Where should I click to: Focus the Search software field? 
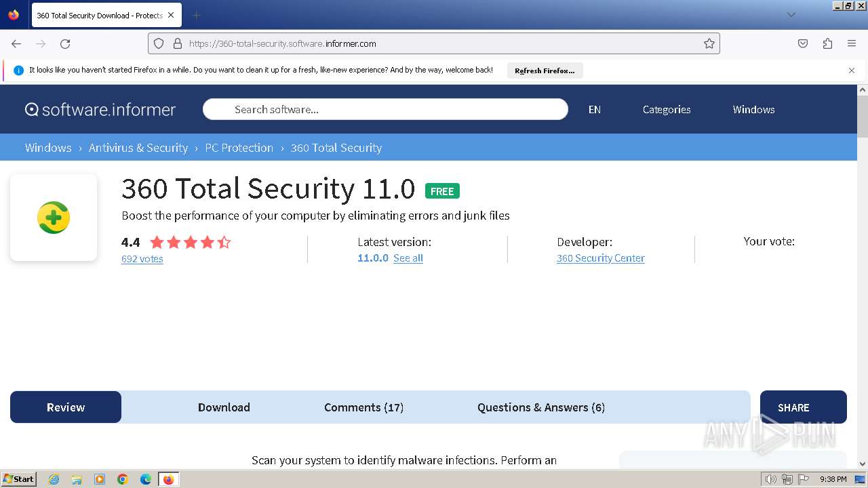[x=385, y=109]
